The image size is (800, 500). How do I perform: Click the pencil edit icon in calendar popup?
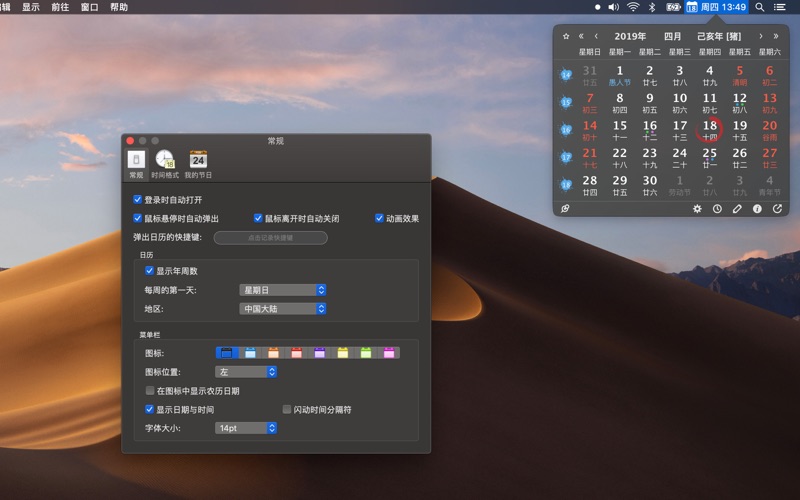(737, 209)
